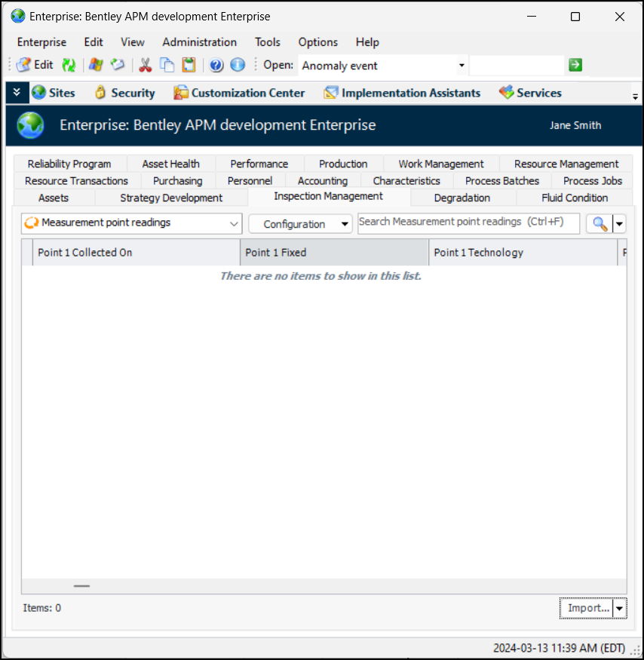Click the green Go arrow button
Screen dimensions: 644x660
click(575, 65)
